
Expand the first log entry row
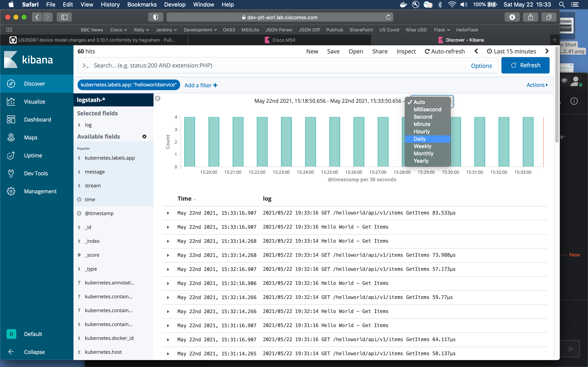click(168, 213)
